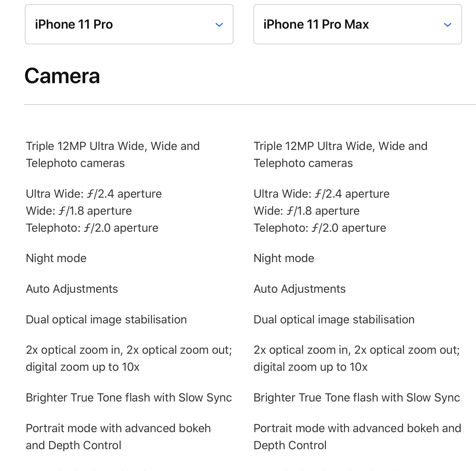This screenshot has height=471, width=476.
Task: Click Portrait mode with advanced bokeh for 11 Pro Max
Action: coord(357,428)
